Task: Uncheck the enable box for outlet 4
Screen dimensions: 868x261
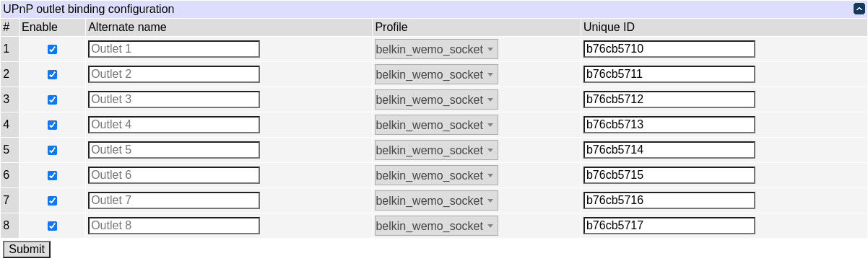Action: click(52, 125)
